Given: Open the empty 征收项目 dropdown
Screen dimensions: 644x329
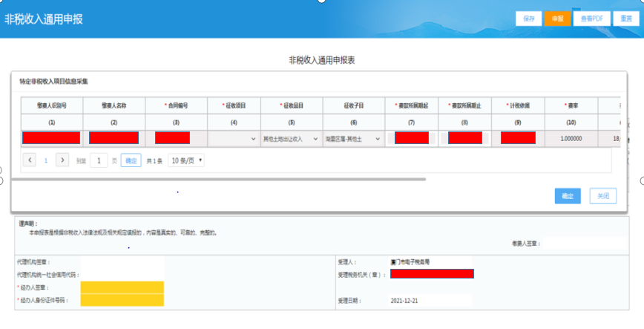Looking at the screenshot, I should pyautogui.click(x=234, y=139).
